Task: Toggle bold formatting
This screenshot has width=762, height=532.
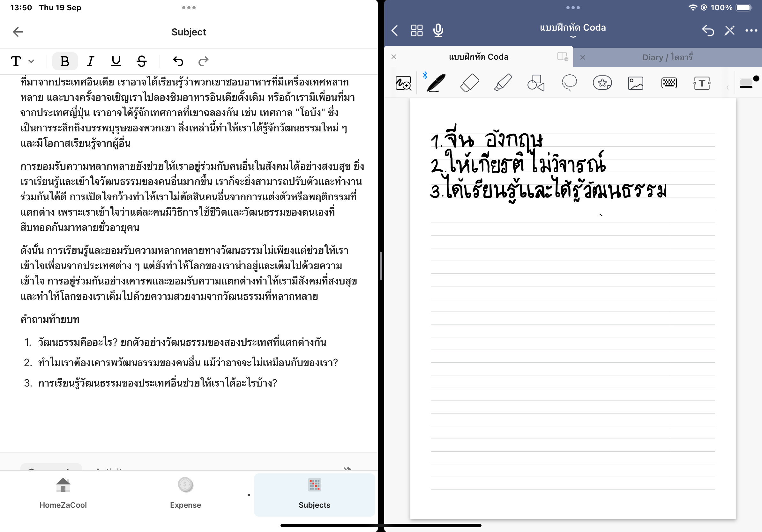Action: (x=65, y=61)
